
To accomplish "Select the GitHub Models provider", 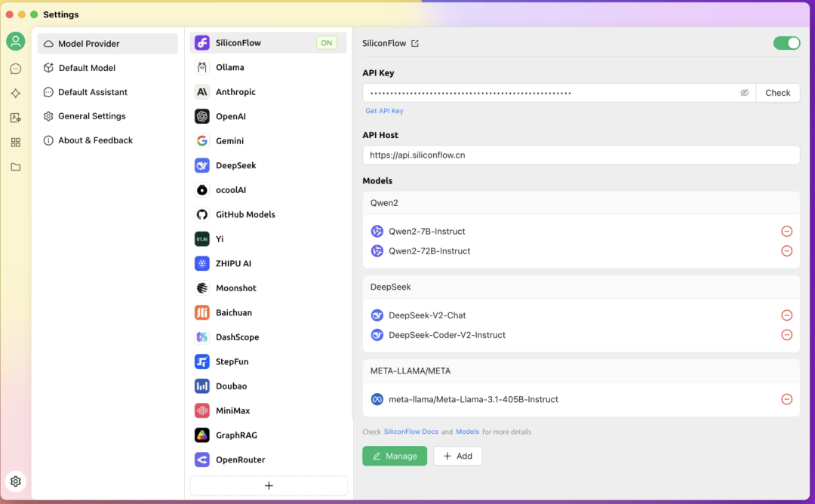I will pyautogui.click(x=268, y=214).
